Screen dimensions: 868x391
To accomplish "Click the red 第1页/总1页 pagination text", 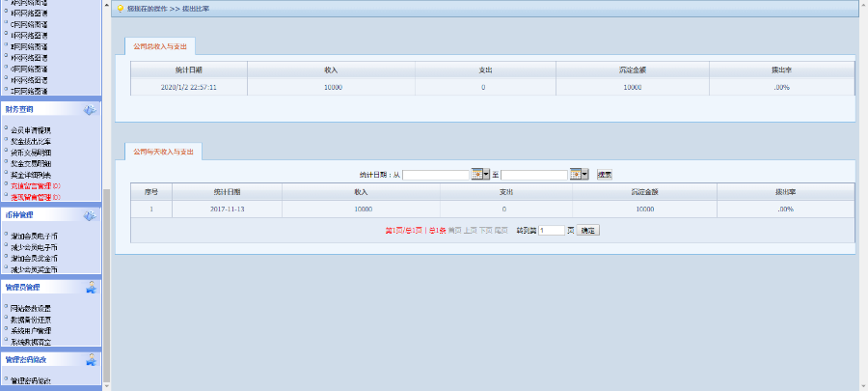I will [404, 231].
